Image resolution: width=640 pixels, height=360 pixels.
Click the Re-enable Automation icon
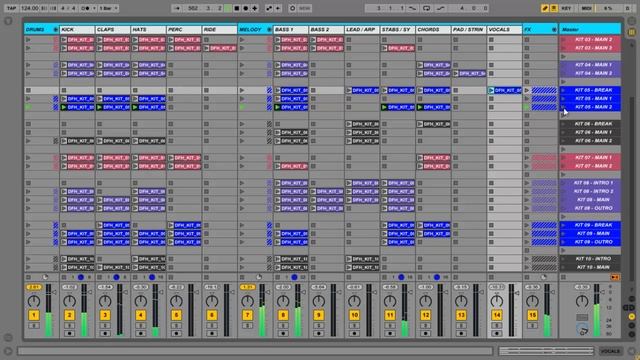(278, 8)
